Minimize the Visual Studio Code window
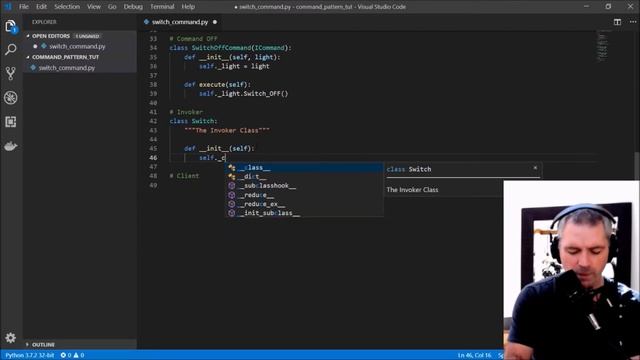Screen dimensions: 640x360 click(x=587, y=7)
